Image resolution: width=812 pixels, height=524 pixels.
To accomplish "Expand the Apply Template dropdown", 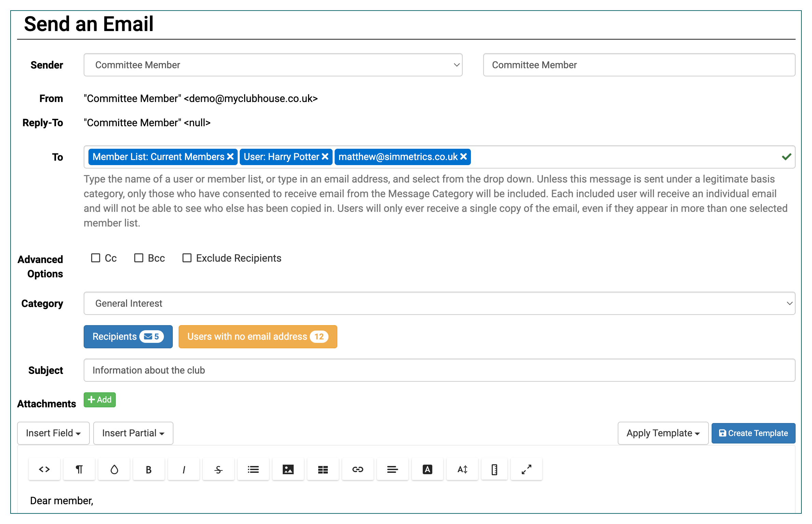I will point(663,433).
